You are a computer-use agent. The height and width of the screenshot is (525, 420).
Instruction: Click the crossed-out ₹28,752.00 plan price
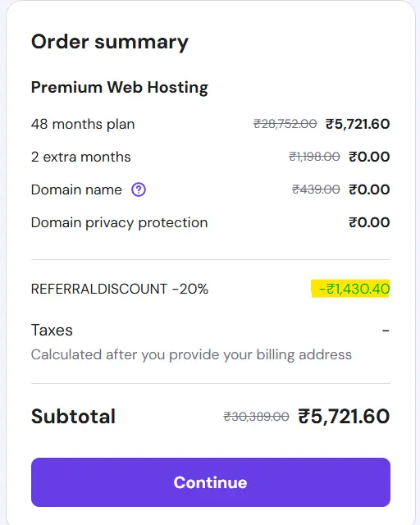tap(285, 124)
